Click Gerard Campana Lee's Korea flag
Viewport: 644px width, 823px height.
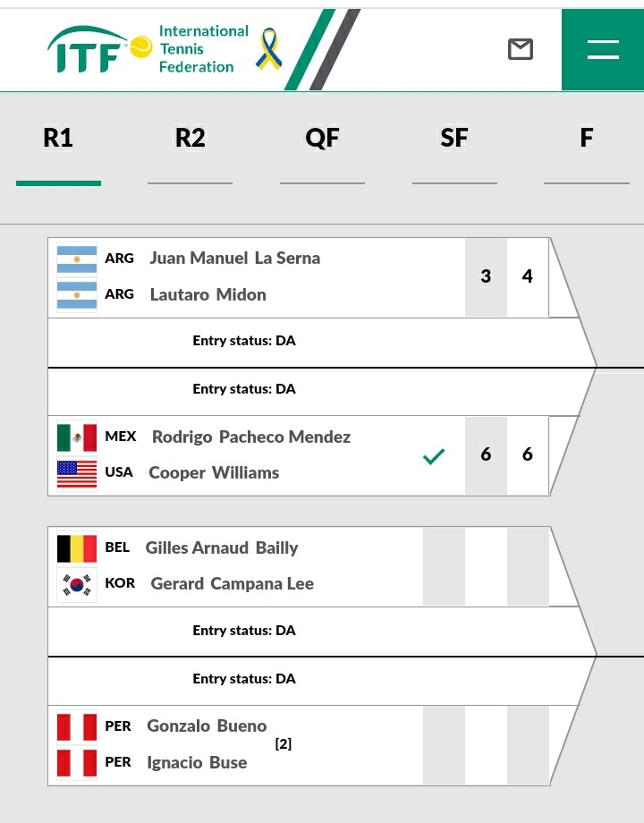(x=77, y=584)
